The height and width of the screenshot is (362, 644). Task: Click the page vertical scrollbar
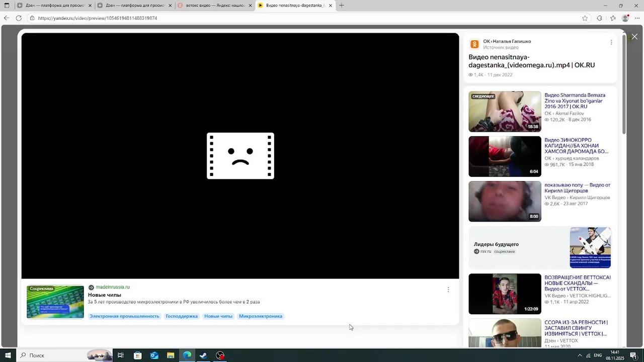point(624,83)
